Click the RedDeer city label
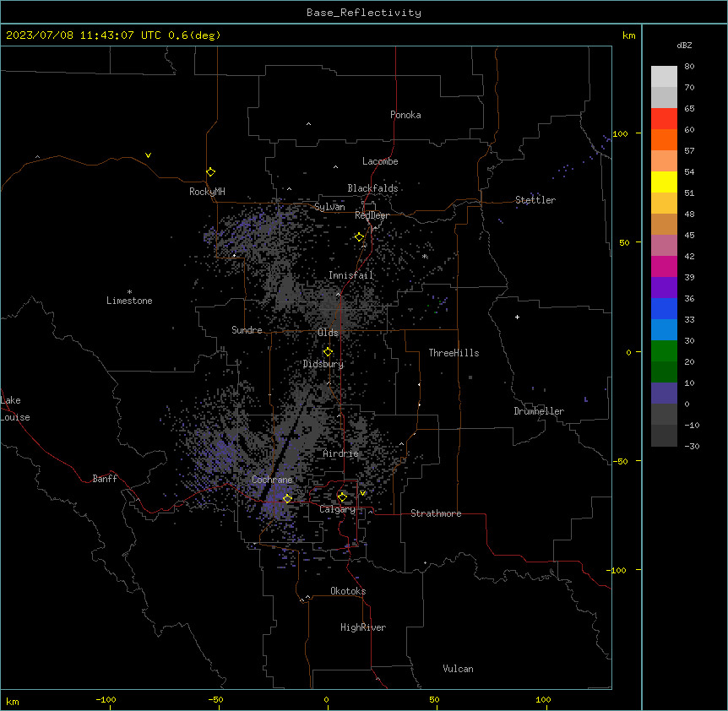 372,215
